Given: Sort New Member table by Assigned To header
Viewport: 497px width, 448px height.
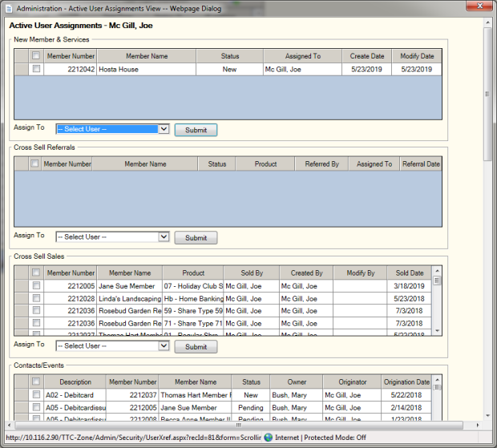Looking at the screenshot, I should [303, 56].
